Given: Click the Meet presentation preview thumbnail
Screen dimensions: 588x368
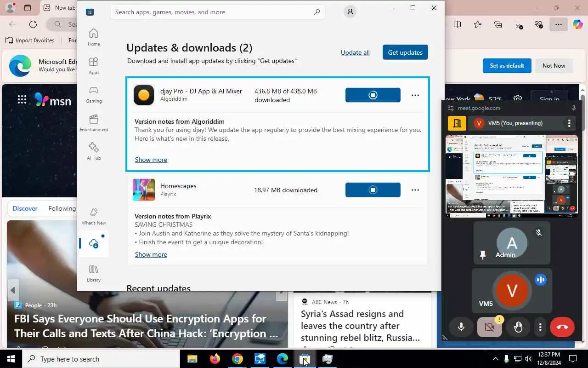Looking at the screenshot, I should click(511, 176).
